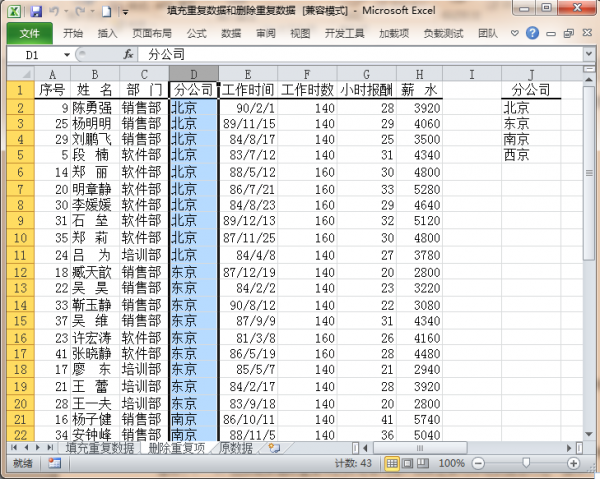Click cell J2 containing 北京
This screenshot has height=479, width=600.
(x=531, y=107)
